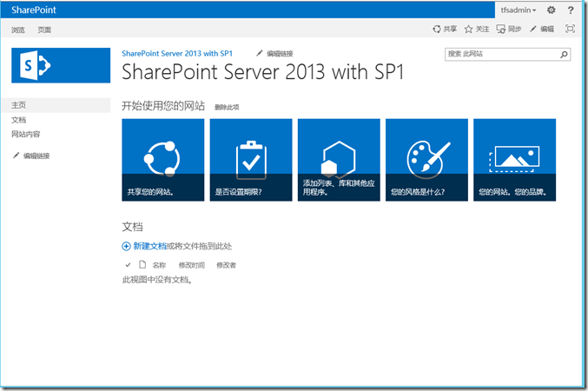Open the help question mark

[x=571, y=10]
